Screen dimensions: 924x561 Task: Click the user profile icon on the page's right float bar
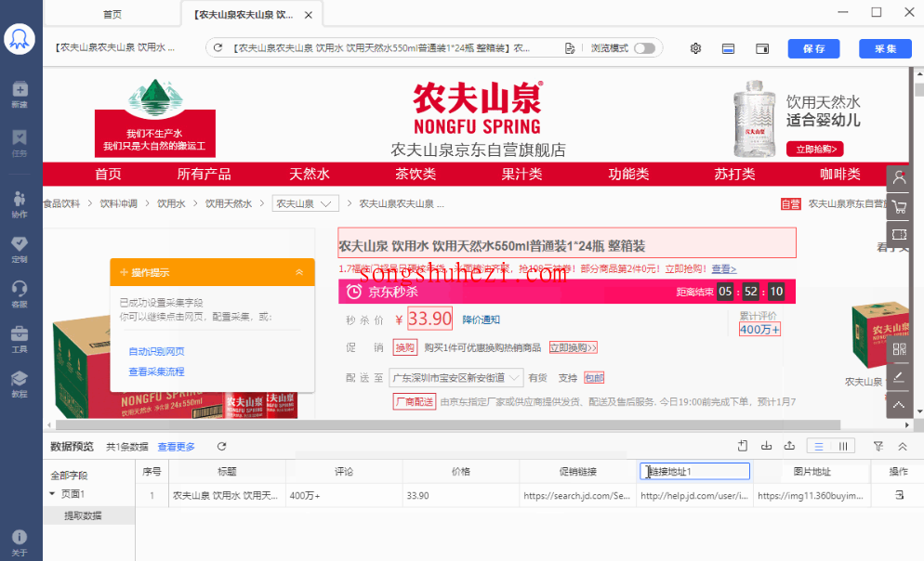899,177
